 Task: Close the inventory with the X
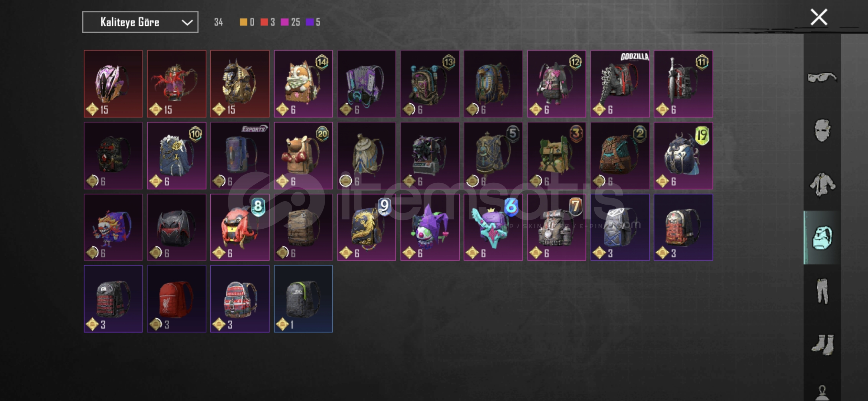(819, 17)
